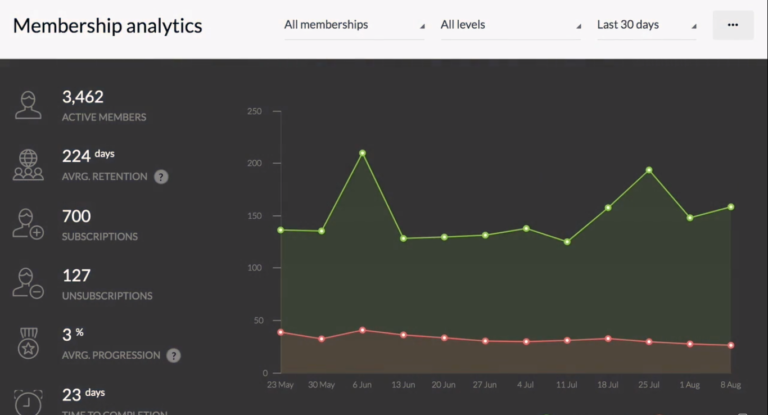Click the Avrg. Progression medal icon
Screen dimensions: 768x415
click(x=28, y=343)
